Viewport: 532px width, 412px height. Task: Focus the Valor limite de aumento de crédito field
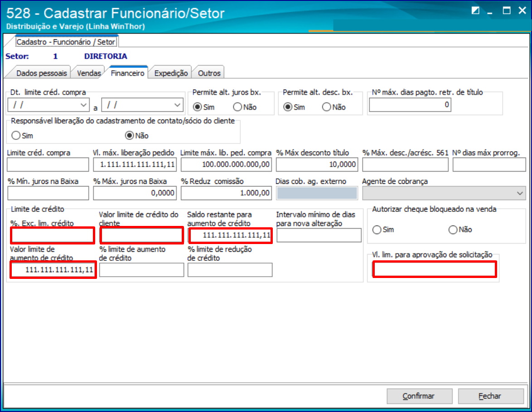pyautogui.click(x=53, y=270)
